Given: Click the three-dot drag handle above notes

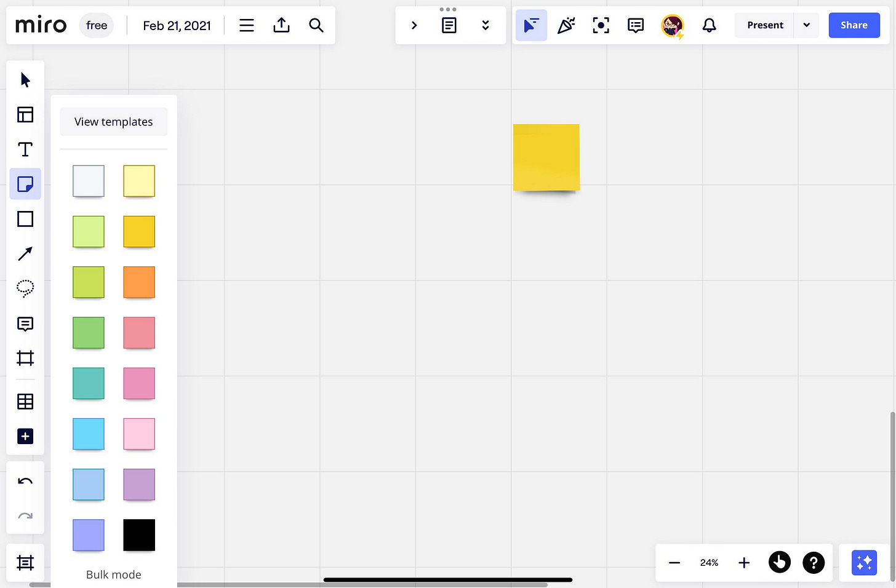Looking at the screenshot, I should tap(448, 9).
